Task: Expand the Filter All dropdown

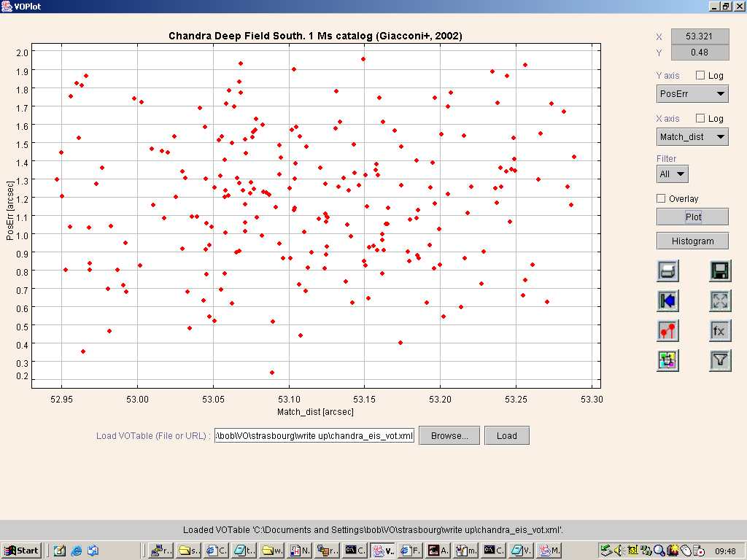Action: pos(673,174)
